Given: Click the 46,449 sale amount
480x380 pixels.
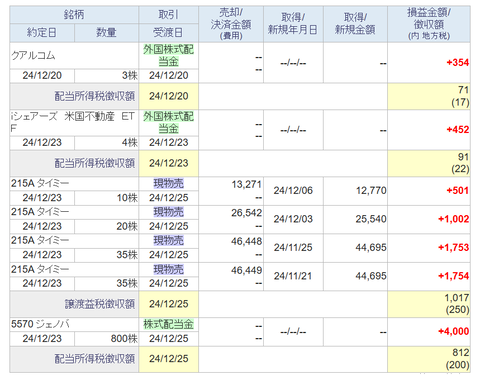Looking at the screenshot, I should 247,270.
